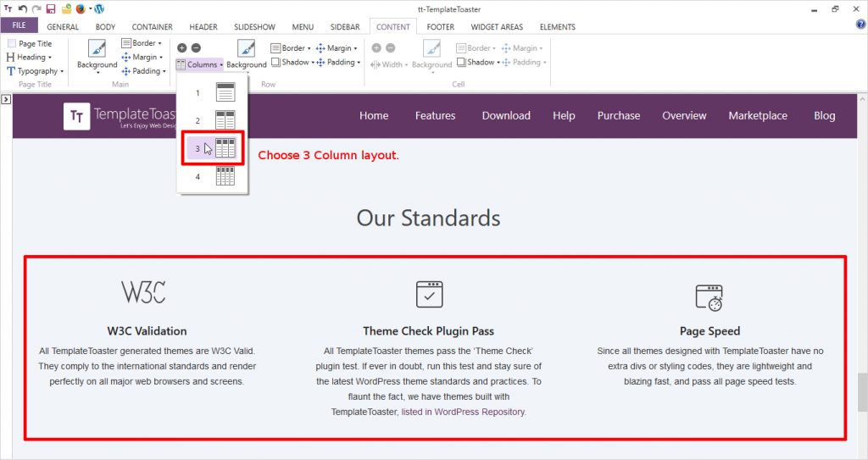
Task: Click the add row plus icon
Action: point(181,48)
